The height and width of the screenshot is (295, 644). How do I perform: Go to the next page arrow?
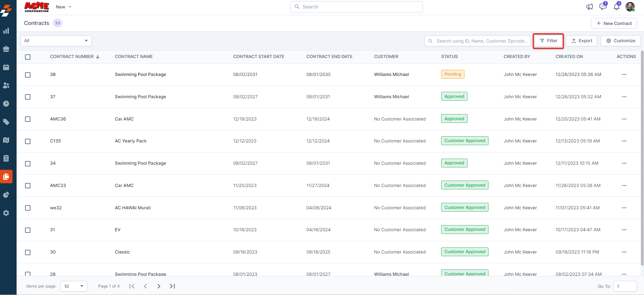pyautogui.click(x=159, y=286)
